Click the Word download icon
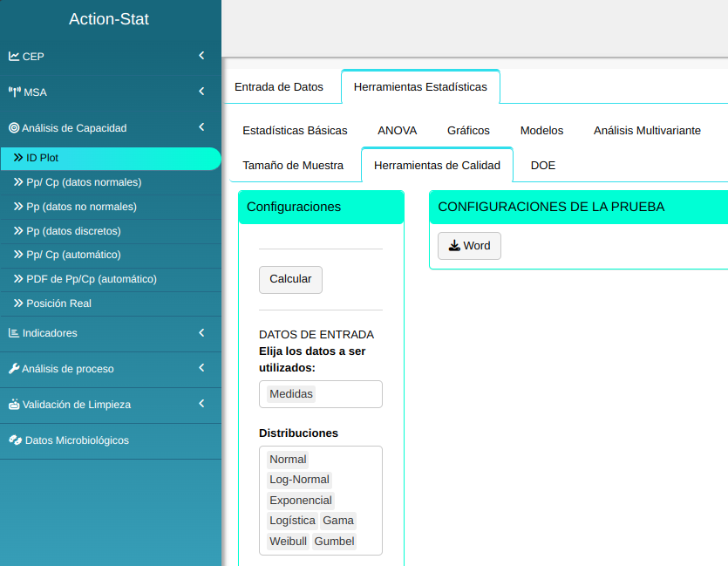 pyautogui.click(x=454, y=246)
